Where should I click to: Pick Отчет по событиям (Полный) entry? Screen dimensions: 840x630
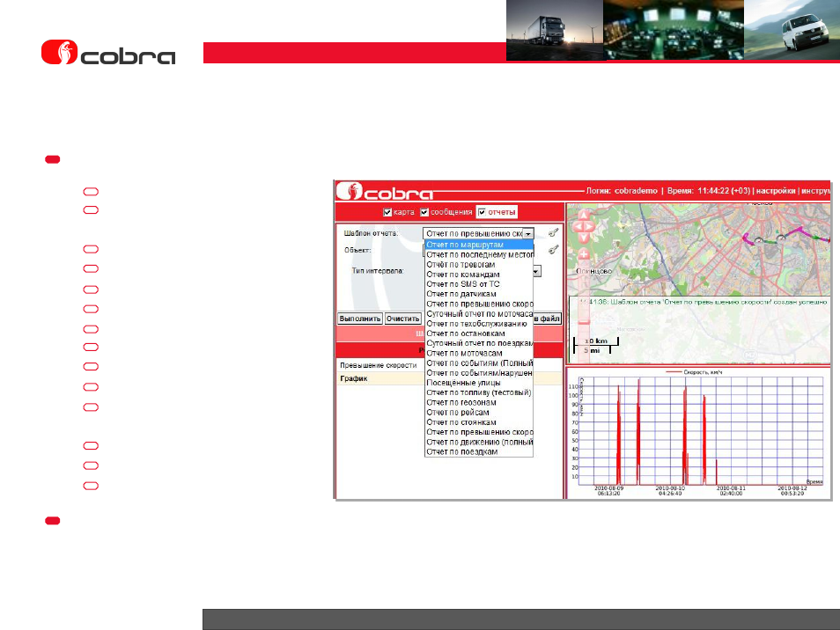[x=479, y=363]
